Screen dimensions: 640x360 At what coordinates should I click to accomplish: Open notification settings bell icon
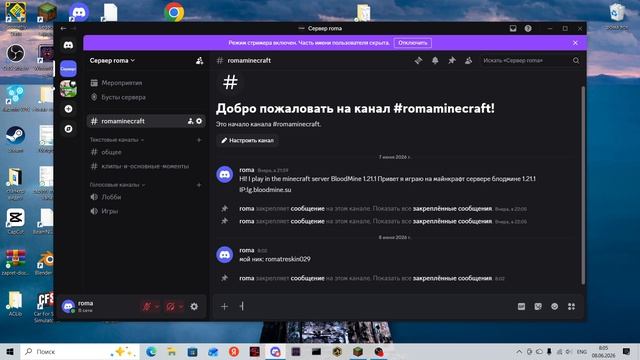[x=435, y=60]
